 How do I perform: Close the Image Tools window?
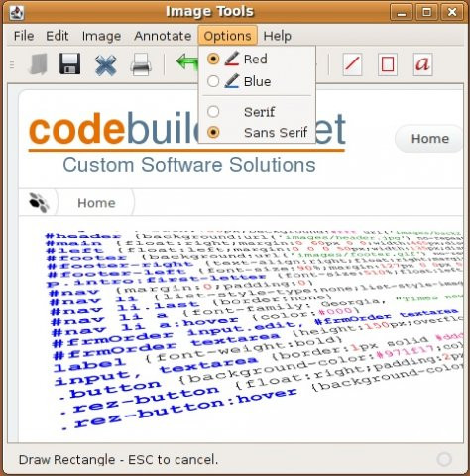pyautogui.click(x=452, y=13)
